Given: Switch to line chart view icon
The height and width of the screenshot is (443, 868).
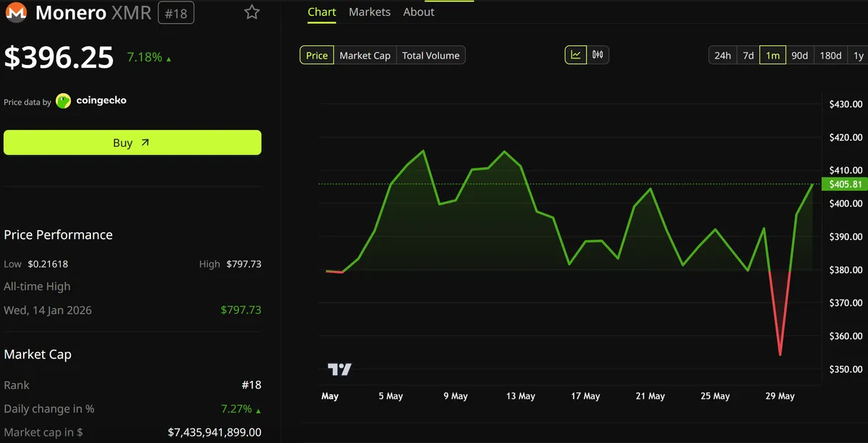Looking at the screenshot, I should 576,55.
